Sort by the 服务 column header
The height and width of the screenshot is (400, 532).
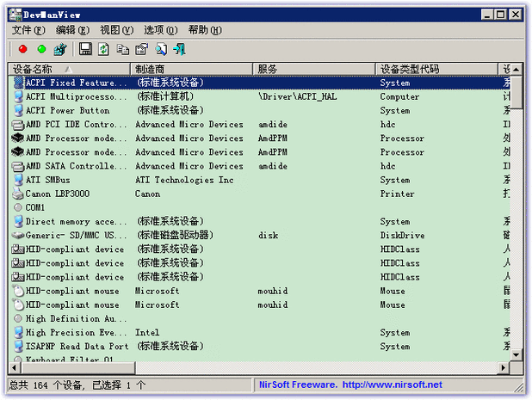pyautogui.click(x=314, y=69)
